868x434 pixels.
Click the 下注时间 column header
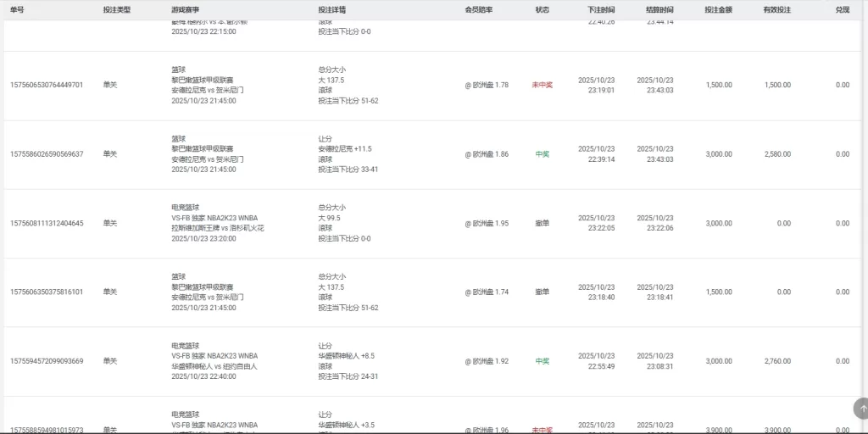pyautogui.click(x=601, y=10)
